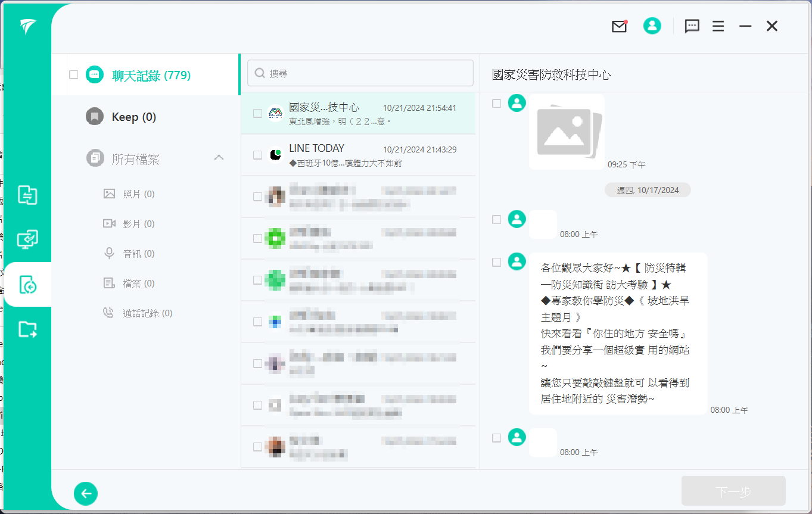Click the mail envelope icon in header

[x=619, y=26]
